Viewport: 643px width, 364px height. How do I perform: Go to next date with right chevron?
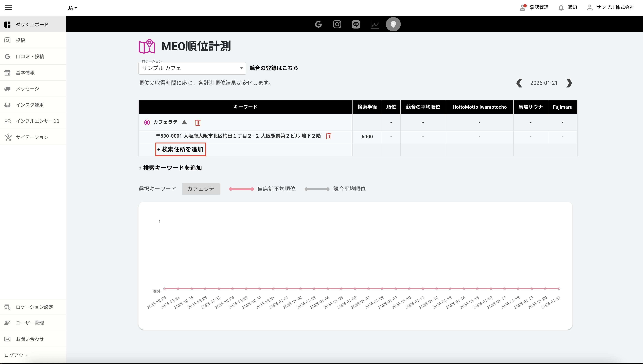(x=569, y=83)
